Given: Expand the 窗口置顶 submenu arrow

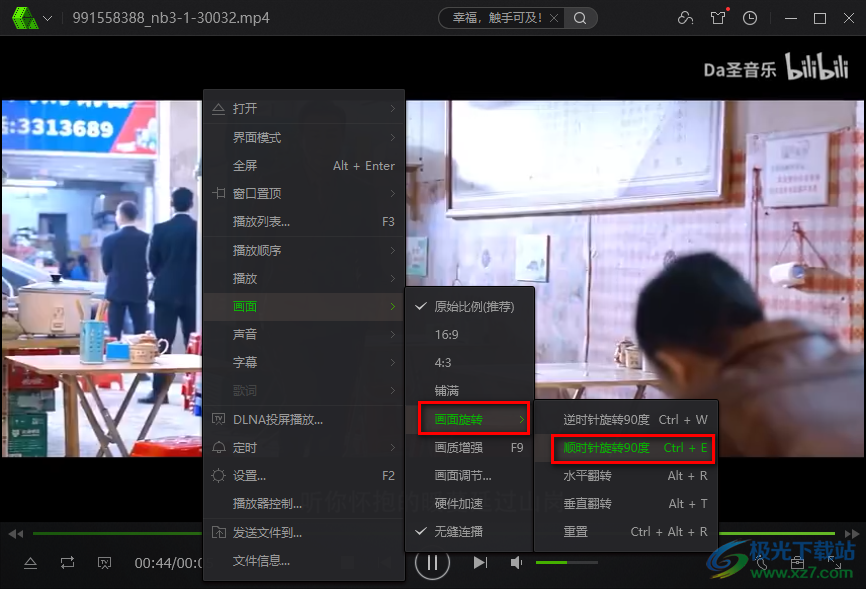Looking at the screenshot, I should tap(393, 193).
